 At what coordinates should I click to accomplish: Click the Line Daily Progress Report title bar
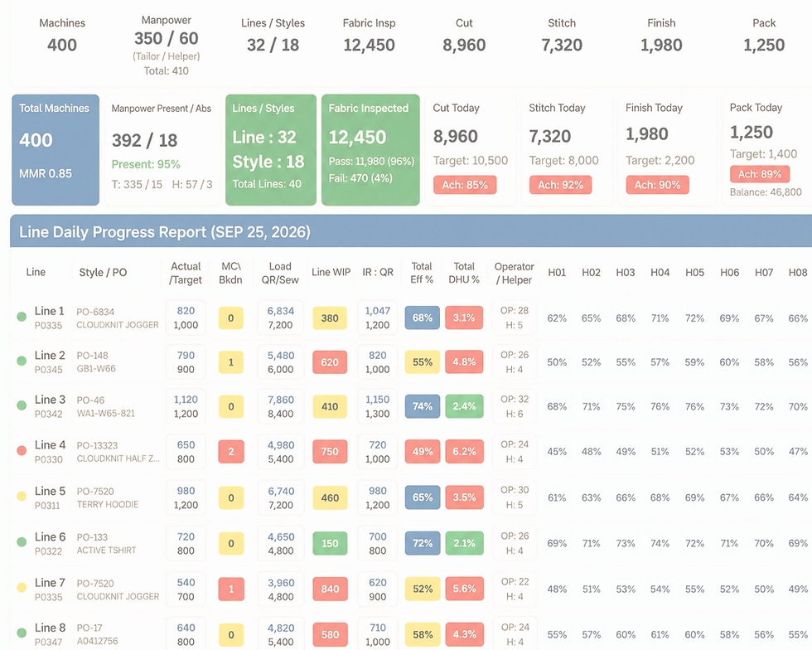[x=411, y=231]
